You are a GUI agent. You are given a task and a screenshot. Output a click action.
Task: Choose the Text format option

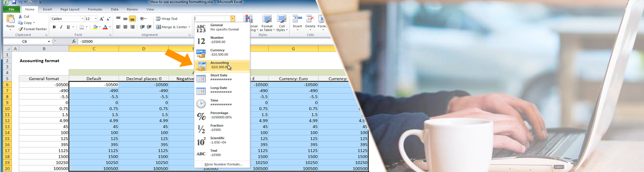pos(222,154)
